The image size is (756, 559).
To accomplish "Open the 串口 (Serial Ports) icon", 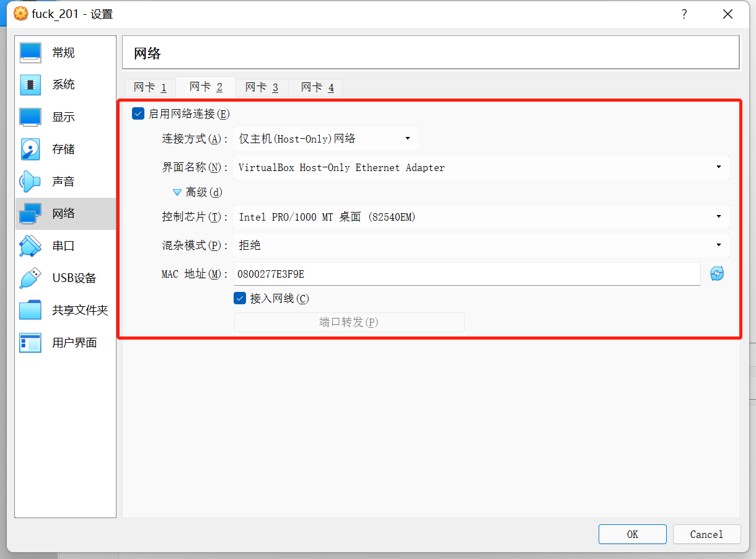I will point(30,246).
